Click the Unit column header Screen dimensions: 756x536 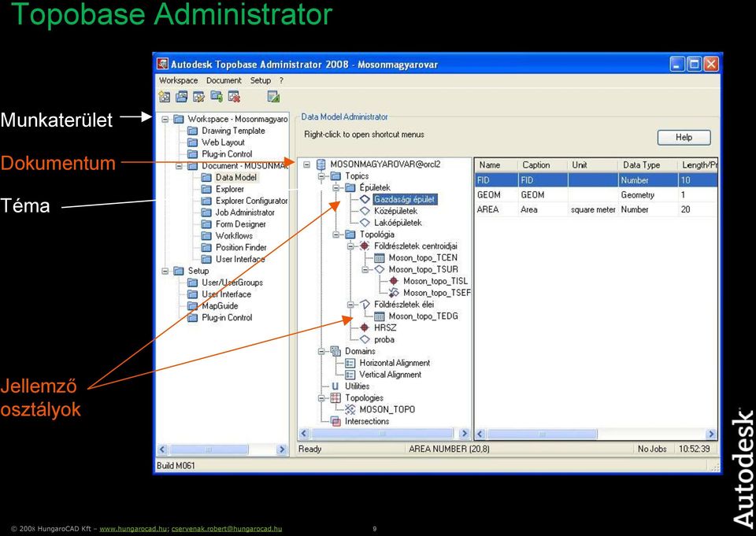(x=592, y=164)
